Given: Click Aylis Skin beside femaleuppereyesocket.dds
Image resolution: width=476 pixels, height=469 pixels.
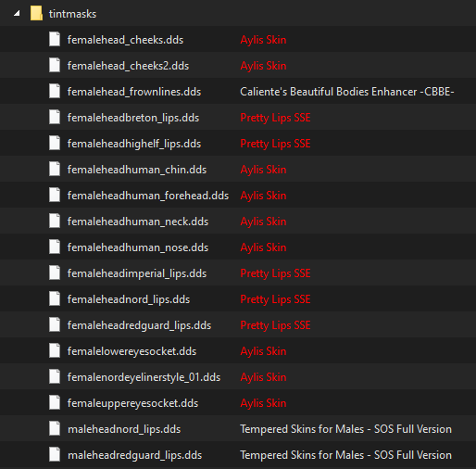Looking at the screenshot, I should coord(263,403).
